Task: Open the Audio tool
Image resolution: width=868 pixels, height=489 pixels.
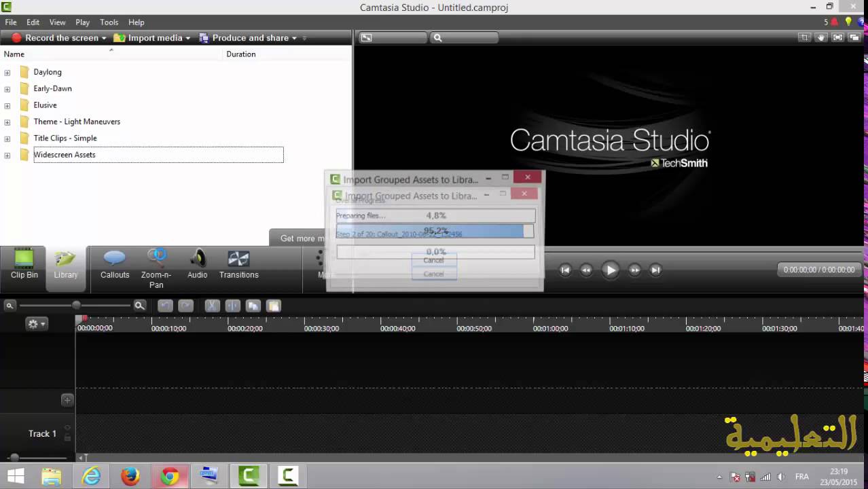Action: coord(198,264)
